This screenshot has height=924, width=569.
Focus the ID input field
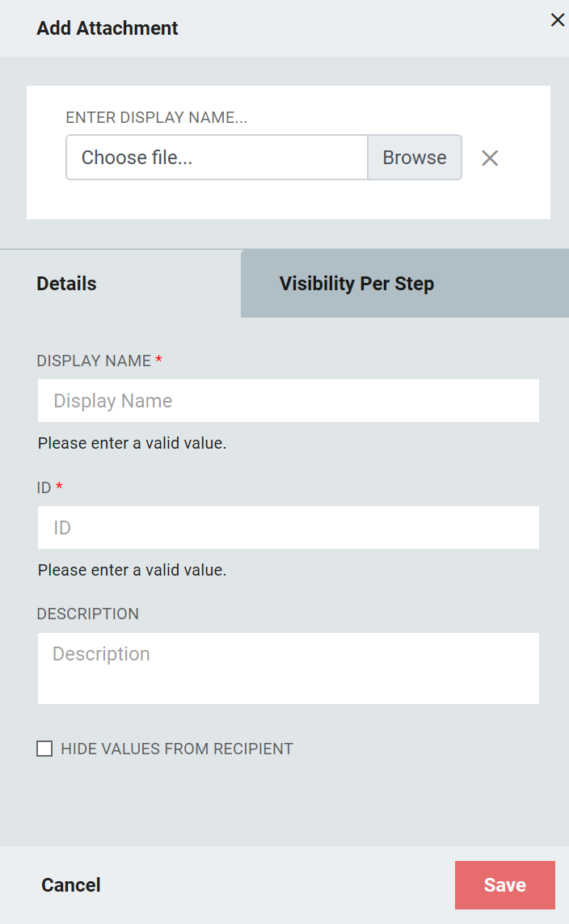[288, 527]
